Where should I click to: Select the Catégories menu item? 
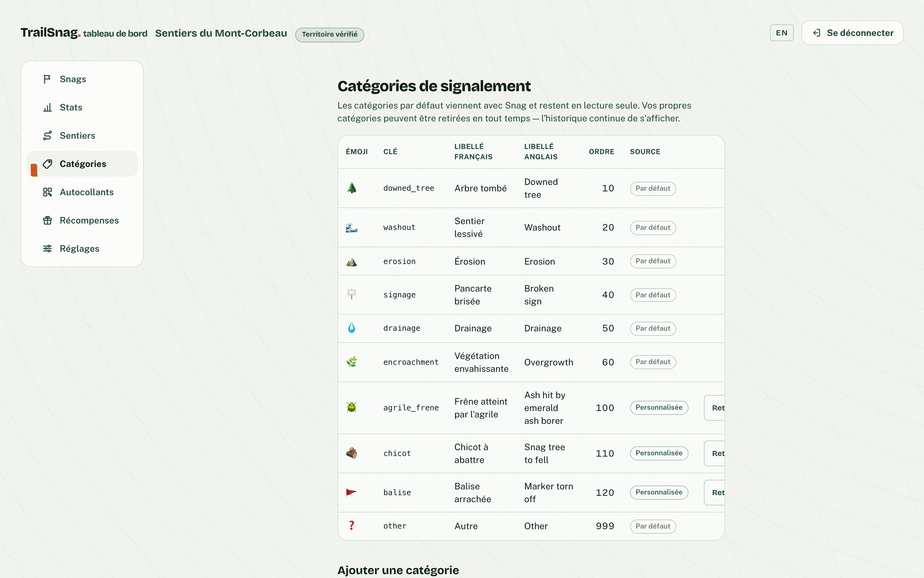point(82,164)
